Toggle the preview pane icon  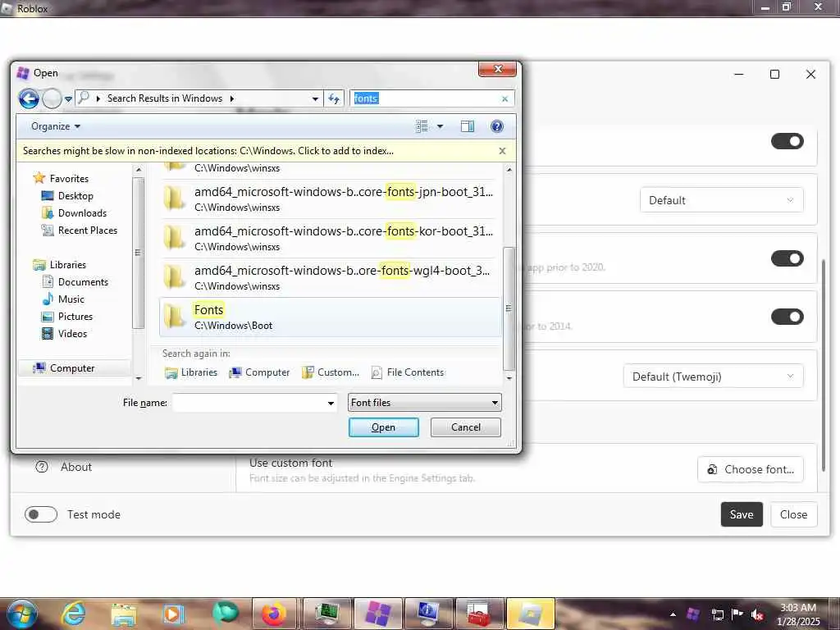(x=467, y=126)
